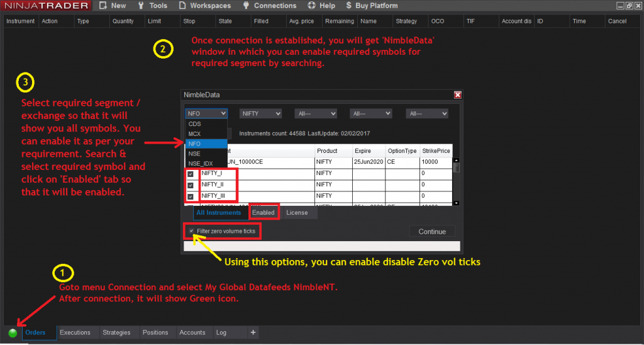Viewport: 644px width, 345px height.
Task: Expand the NIFTY symbol dropdown
Action: point(260,114)
